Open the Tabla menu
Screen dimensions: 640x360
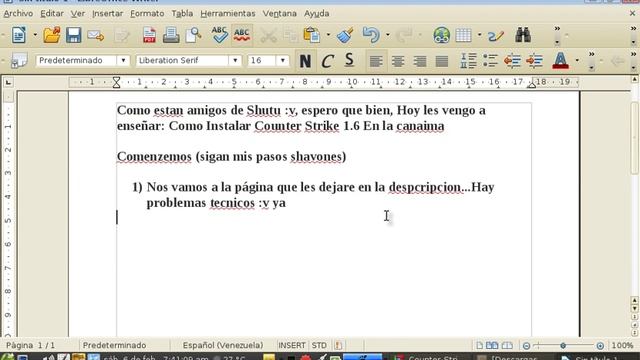pyautogui.click(x=182, y=13)
